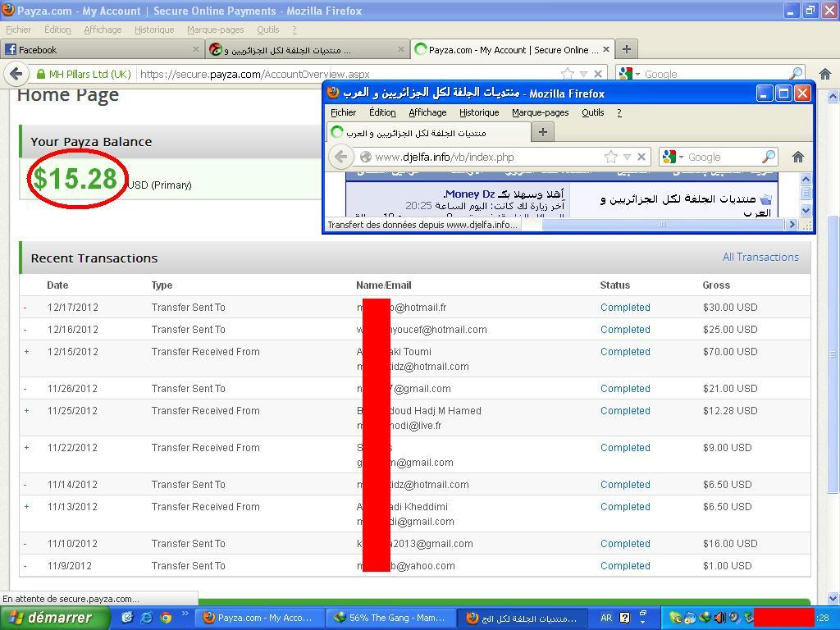The height and width of the screenshot is (630, 840).
Task: Show hidden quick launch icons with the chevron
Action: coord(185,614)
